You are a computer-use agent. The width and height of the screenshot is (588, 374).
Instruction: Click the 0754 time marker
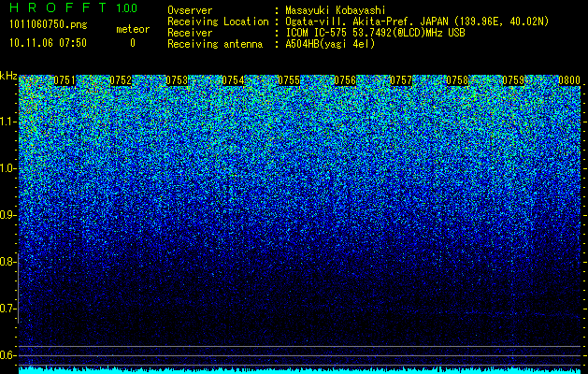click(x=233, y=80)
